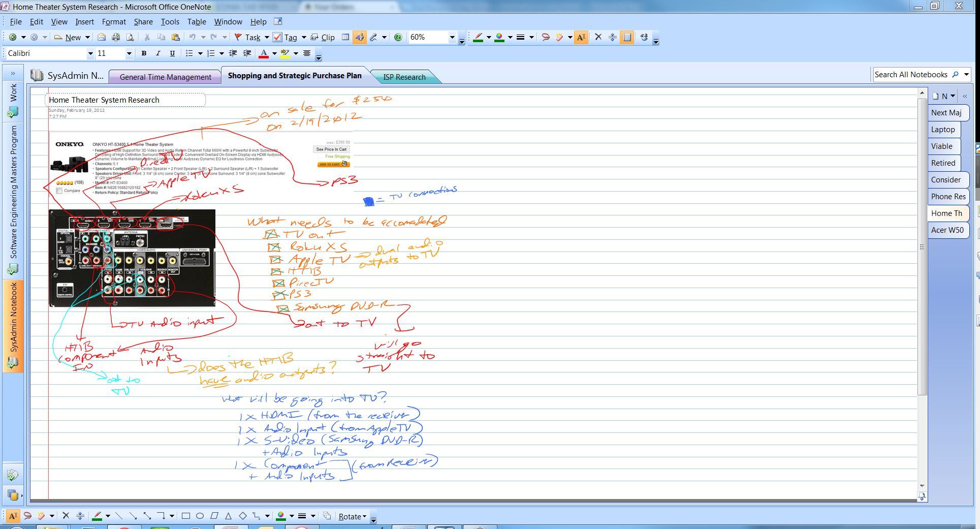Toggle the Show Rule Lines button

pos(627,37)
